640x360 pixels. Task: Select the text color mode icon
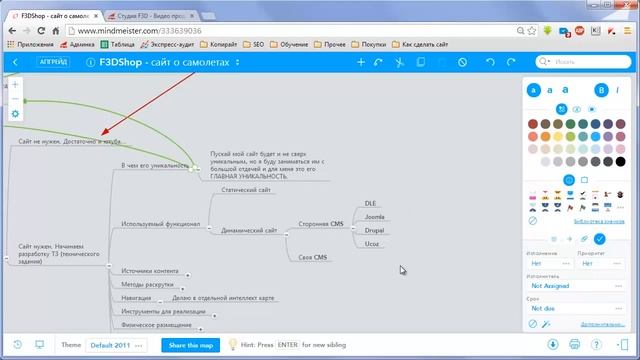click(x=562, y=109)
